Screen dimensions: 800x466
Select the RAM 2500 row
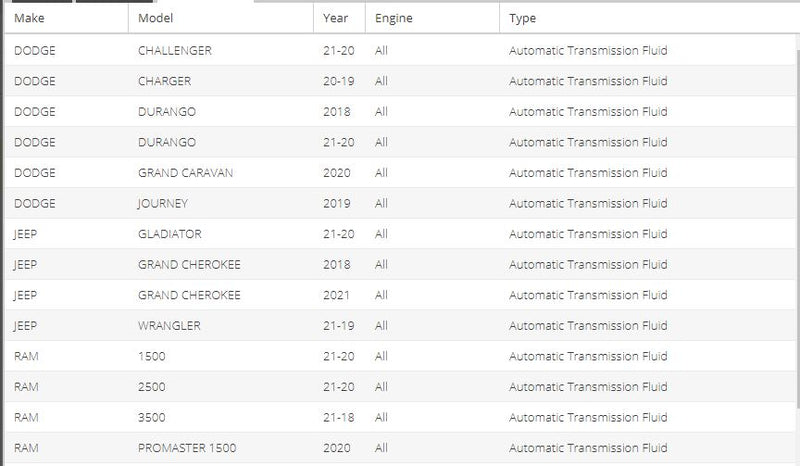click(x=151, y=387)
